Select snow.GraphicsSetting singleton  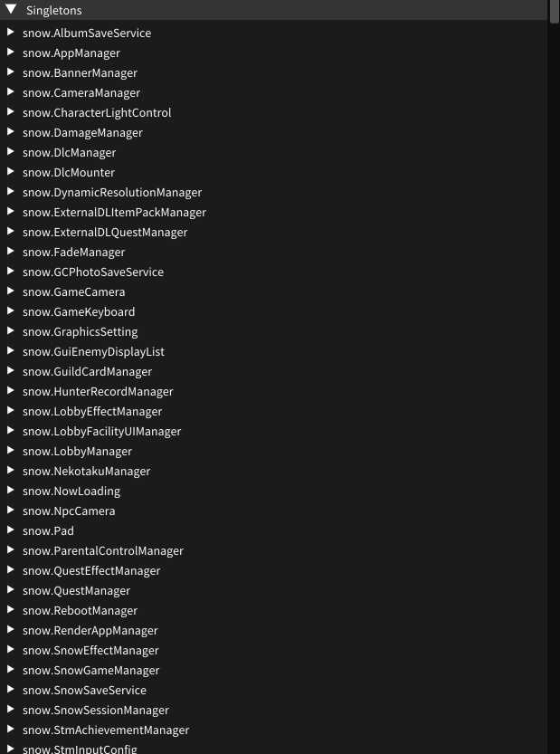click(81, 331)
